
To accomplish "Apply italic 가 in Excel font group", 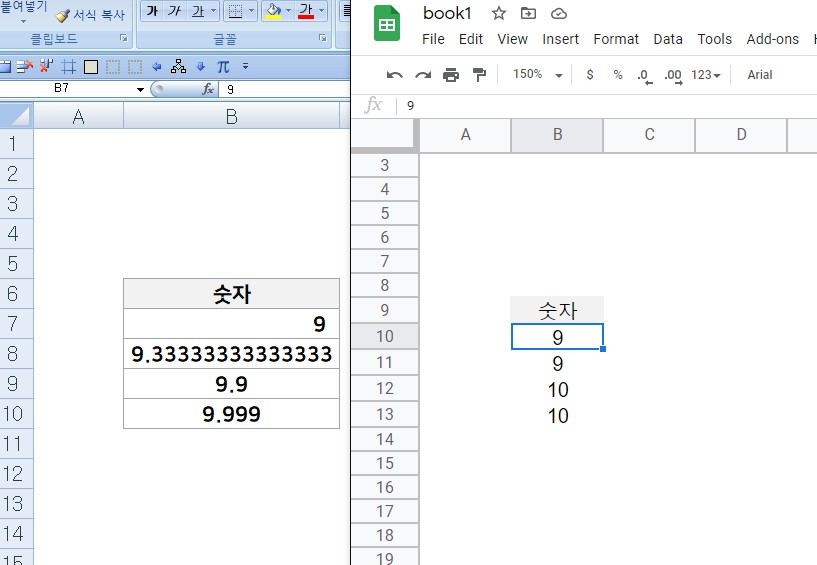I will coord(174,11).
